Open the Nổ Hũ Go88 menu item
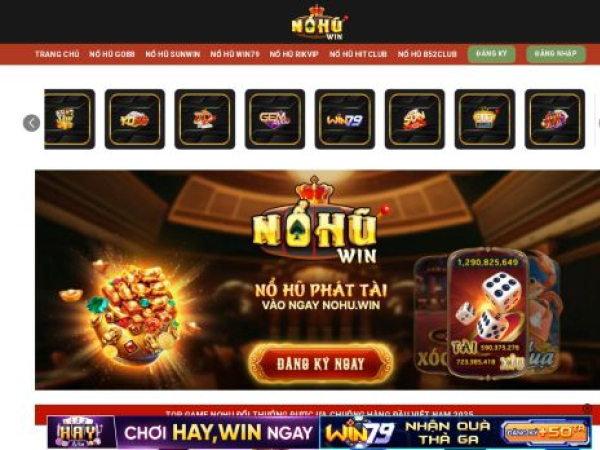 [112, 54]
